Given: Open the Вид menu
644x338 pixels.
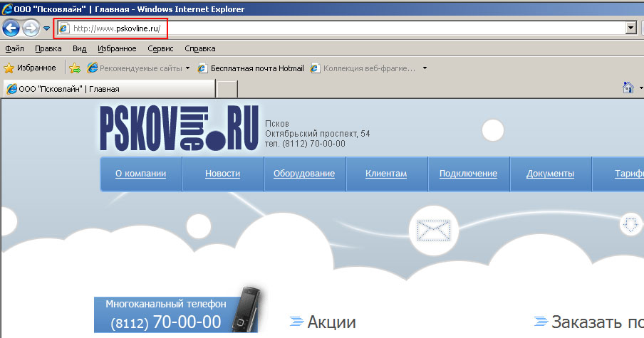Looking at the screenshot, I should (79, 48).
